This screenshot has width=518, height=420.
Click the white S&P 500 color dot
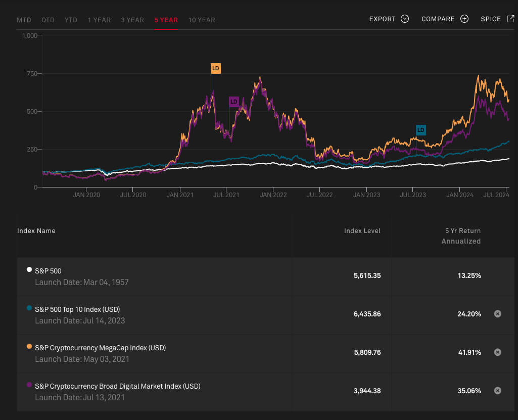[x=29, y=270]
